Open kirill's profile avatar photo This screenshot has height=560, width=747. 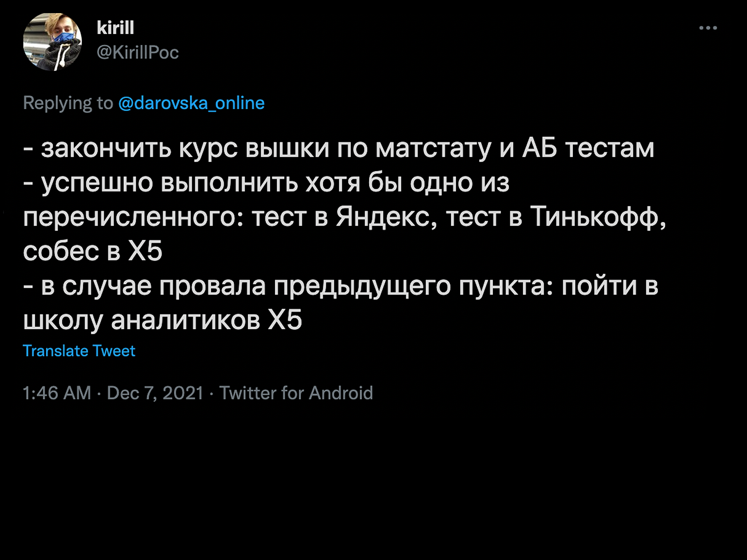click(x=52, y=42)
